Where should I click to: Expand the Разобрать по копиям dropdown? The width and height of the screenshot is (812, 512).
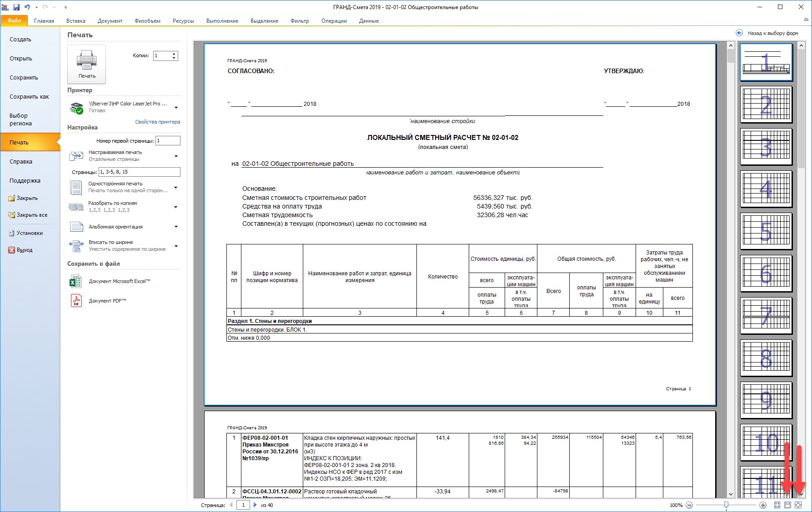tap(176, 207)
